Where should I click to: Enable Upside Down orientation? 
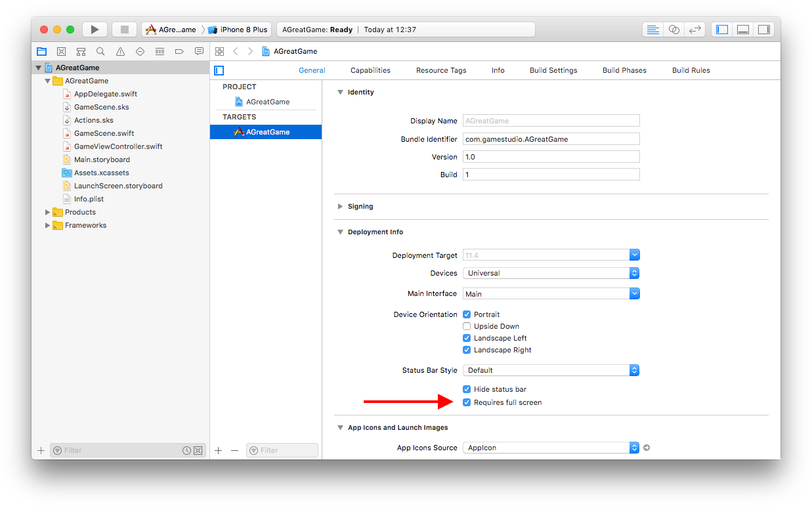click(467, 326)
